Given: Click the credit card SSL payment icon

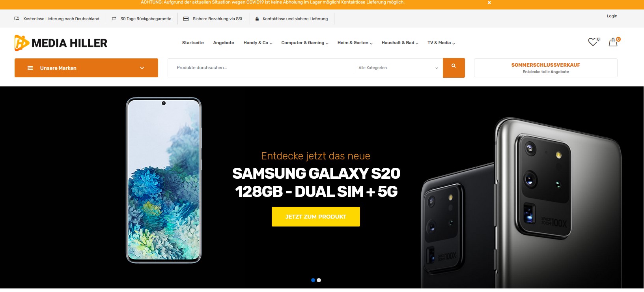Looking at the screenshot, I should (x=186, y=19).
